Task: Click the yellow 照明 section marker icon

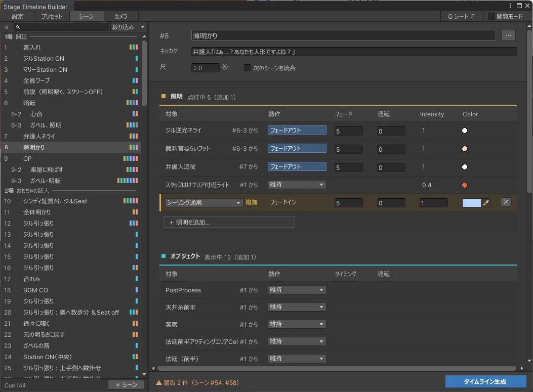Action: (x=163, y=97)
